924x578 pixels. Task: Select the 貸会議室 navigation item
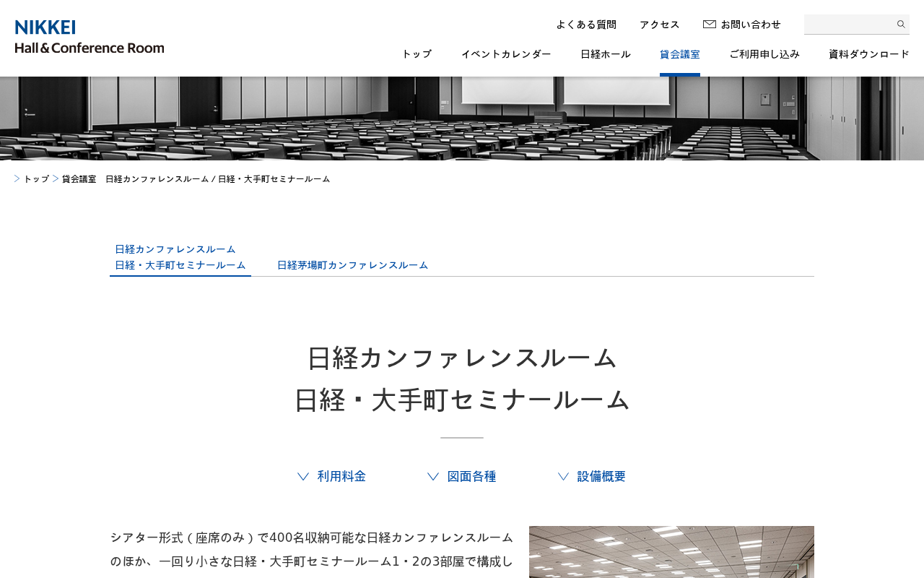(x=680, y=54)
